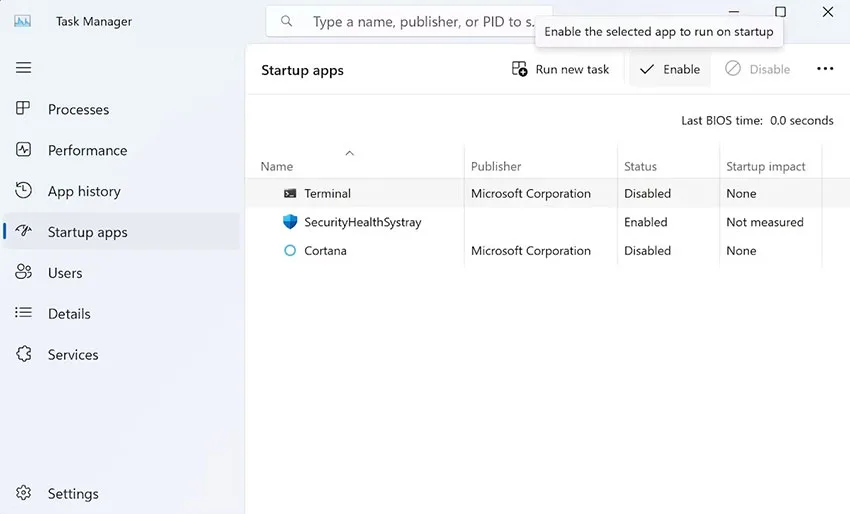The width and height of the screenshot is (850, 514).
Task: Click the sort arrow above Name
Action: click(x=350, y=153)
